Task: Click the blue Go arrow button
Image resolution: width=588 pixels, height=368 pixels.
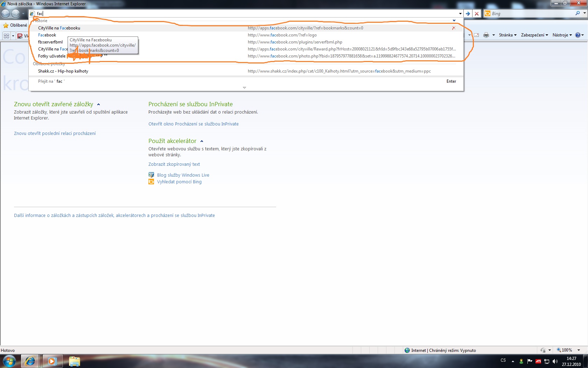Action: [x=468, y=14]
